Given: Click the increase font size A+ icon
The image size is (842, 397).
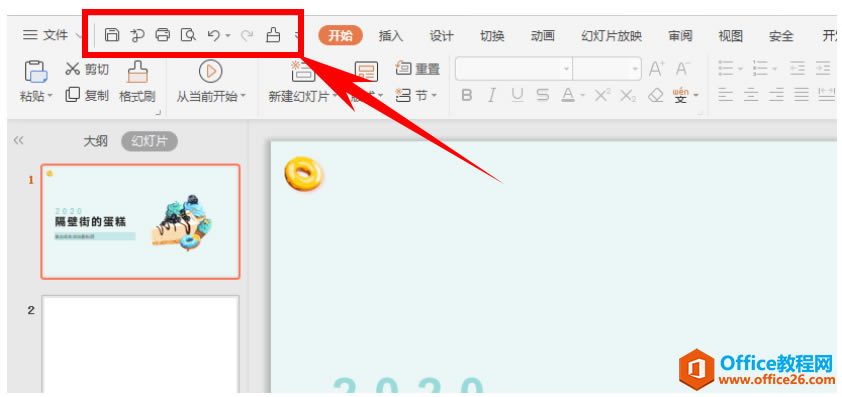Looking at the screenshot, I should click(x=656, y=69).
